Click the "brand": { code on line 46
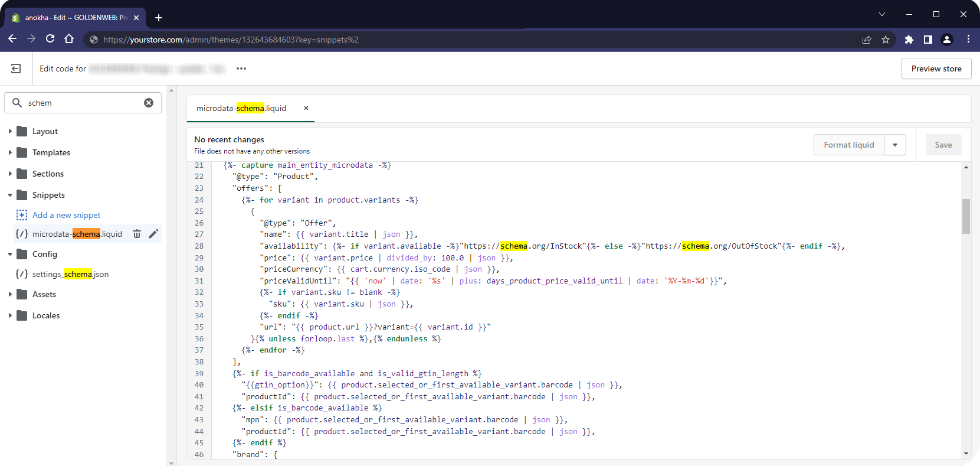 click(x=255, y=455)
